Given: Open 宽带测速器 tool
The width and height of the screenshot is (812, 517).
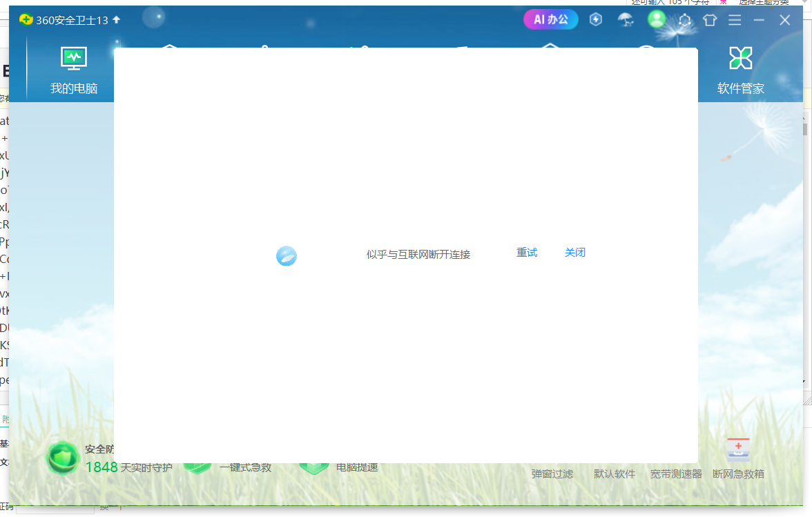Looking at the screenshot, I should tap(677, 474).
